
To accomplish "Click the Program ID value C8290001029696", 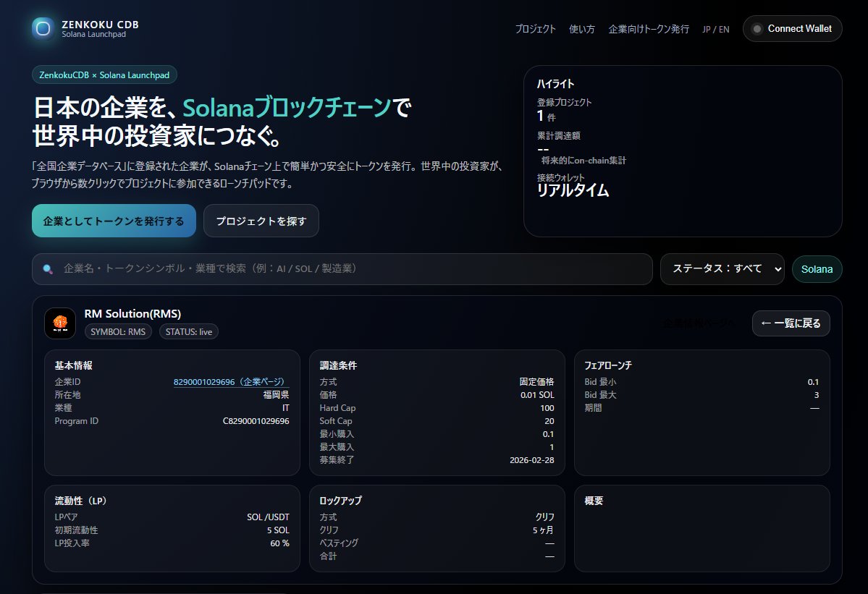I will pyautogui.click(x=256, y=421).
